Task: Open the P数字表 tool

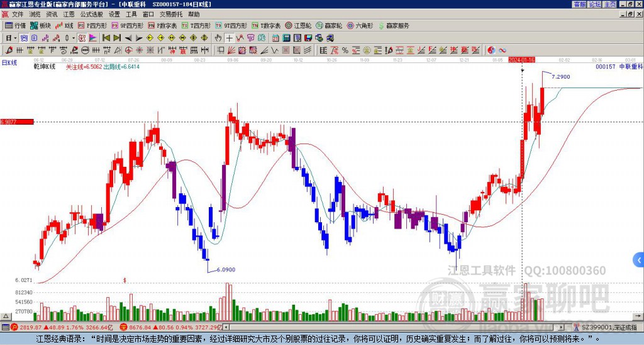Action: 163,26
